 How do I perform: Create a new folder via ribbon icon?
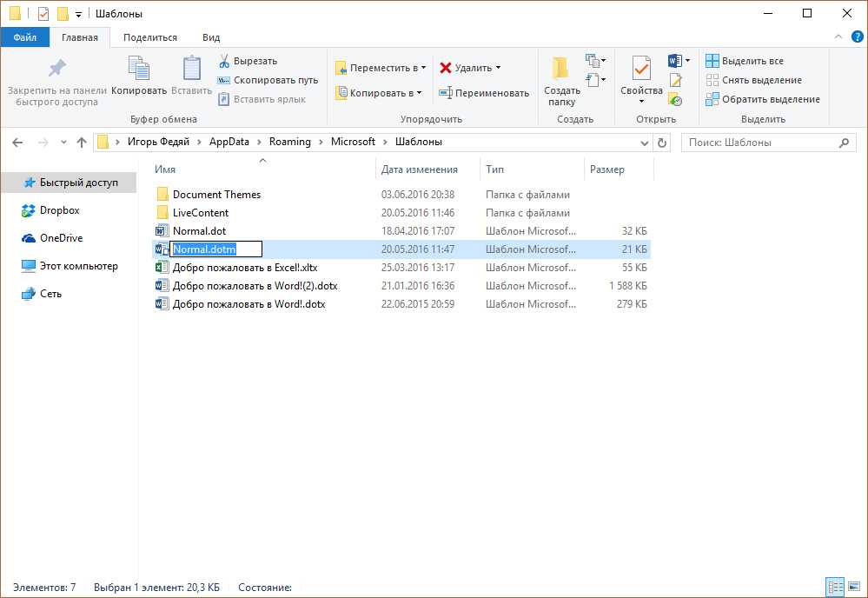[x=561, y=70]
